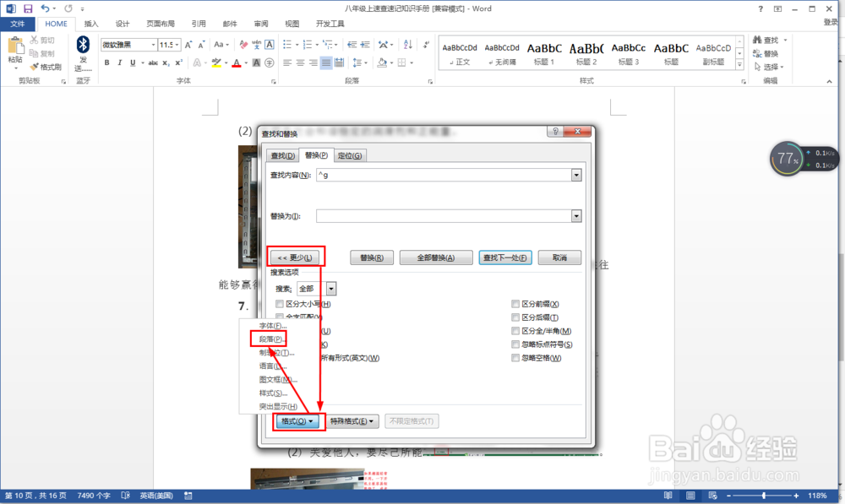
Task: Click the 查找下一处 button
Action: [504, 257]
